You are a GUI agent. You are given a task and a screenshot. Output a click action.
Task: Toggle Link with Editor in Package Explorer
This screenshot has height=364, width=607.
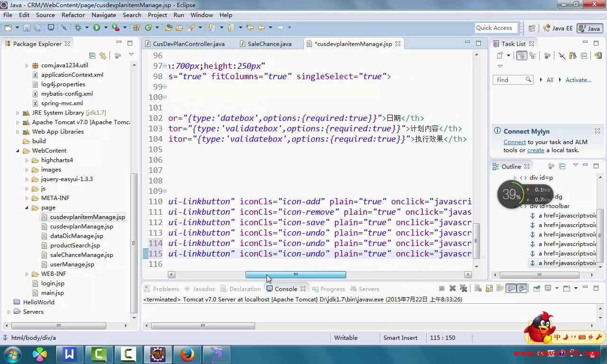tap(102, 55)
